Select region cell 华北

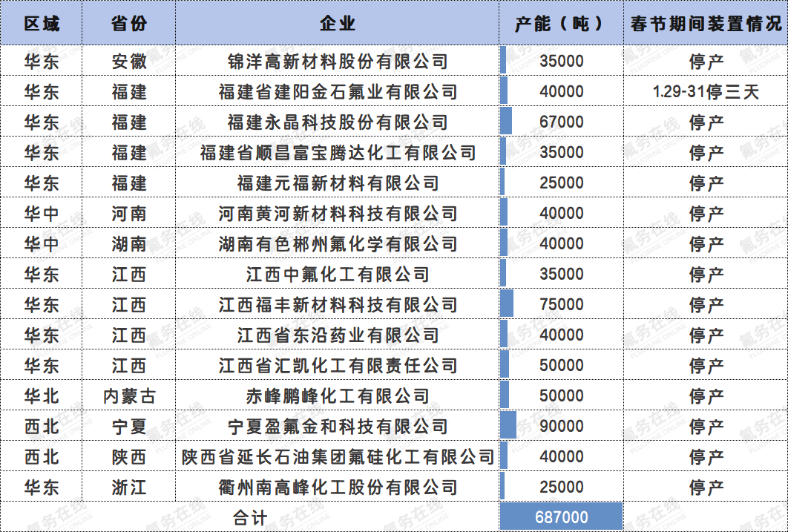pos(42,396)
